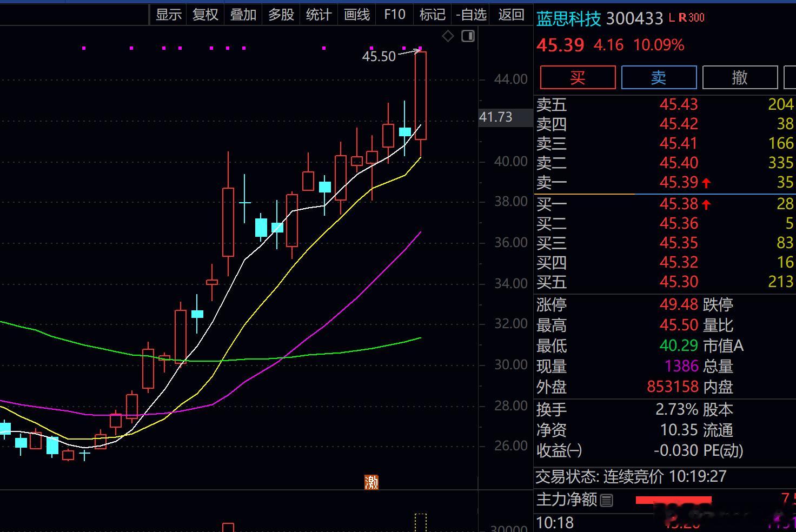Click the 10:18 tick time entry
The height and width of the screenshot is (532, 796).
click(555, 523)
